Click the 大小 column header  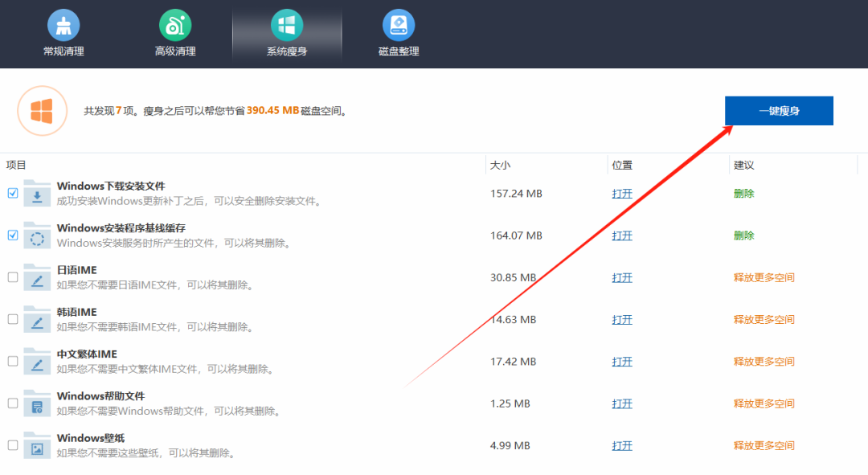click(x=501, y=165)
